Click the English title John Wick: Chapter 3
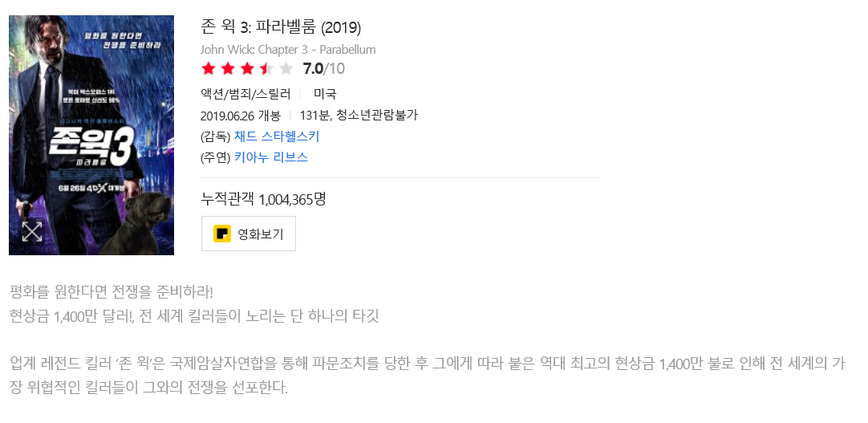This screenshot has width=868, height=423. tap(288, 50)
